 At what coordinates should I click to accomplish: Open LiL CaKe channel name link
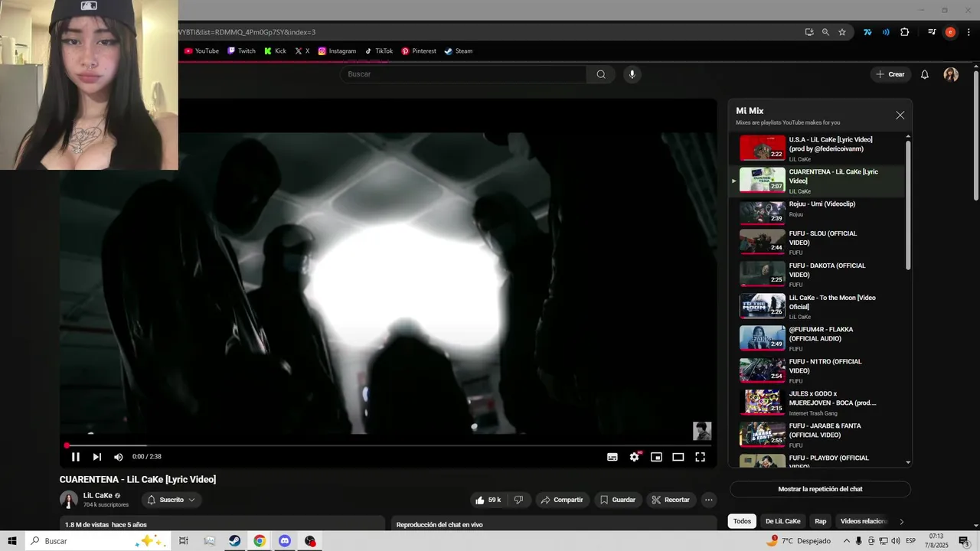pos(98,495)
